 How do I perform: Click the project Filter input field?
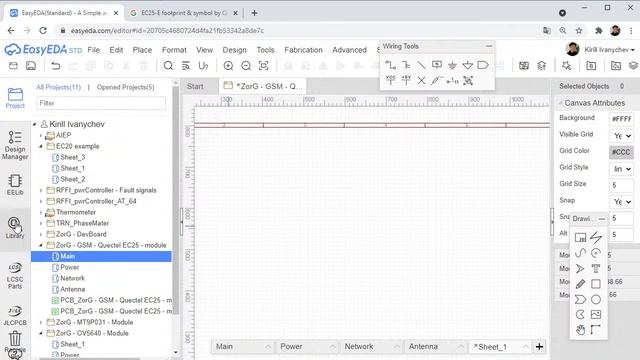tap(101, 103)
